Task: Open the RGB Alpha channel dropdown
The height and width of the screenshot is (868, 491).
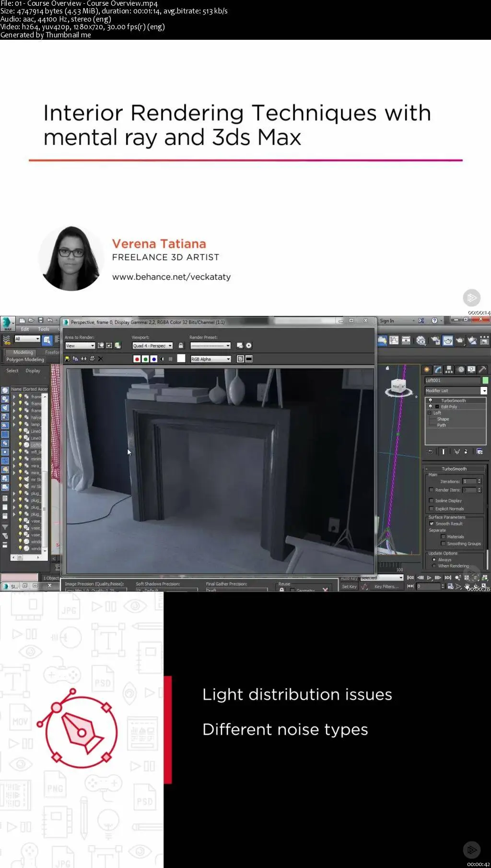Action: click(x=210, y=359)
